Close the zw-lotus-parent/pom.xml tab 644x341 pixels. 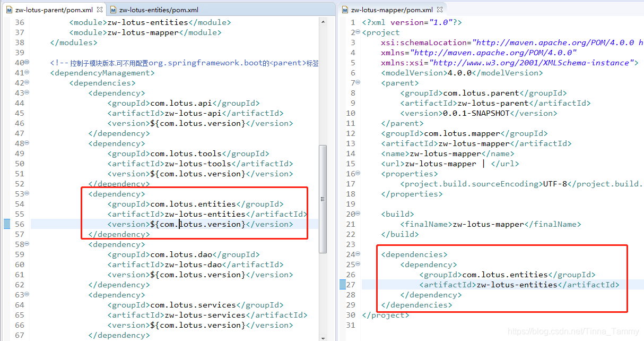[99, 9]
